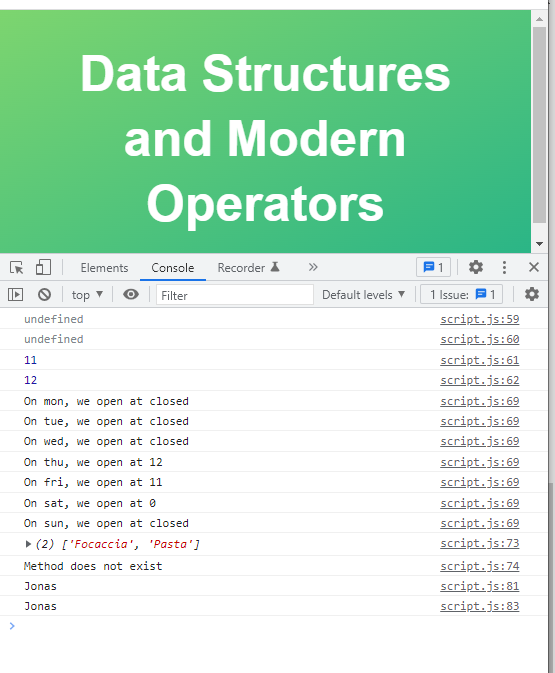Switch to the Recorder tab
The height and width of the screenshot is (673, 555).
(x=248, y=268)
